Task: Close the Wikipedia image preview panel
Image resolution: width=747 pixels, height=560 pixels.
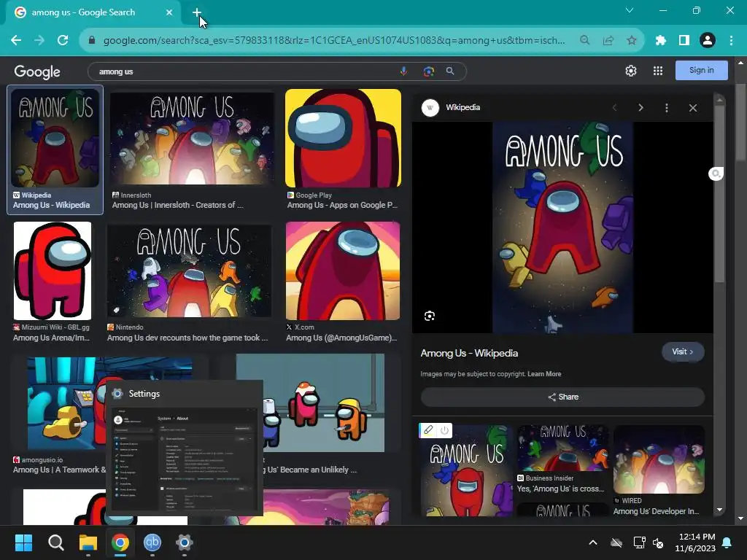Action: [x=693, y=108]
